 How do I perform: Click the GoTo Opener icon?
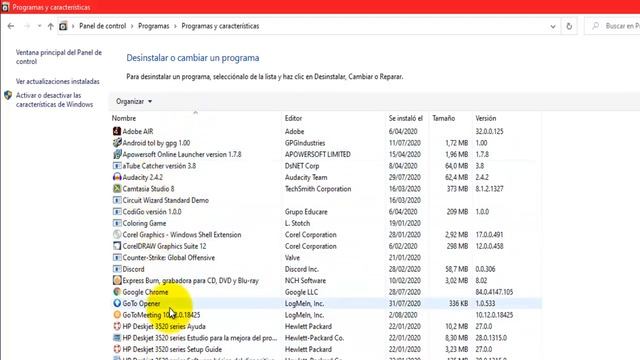point(117,303)
